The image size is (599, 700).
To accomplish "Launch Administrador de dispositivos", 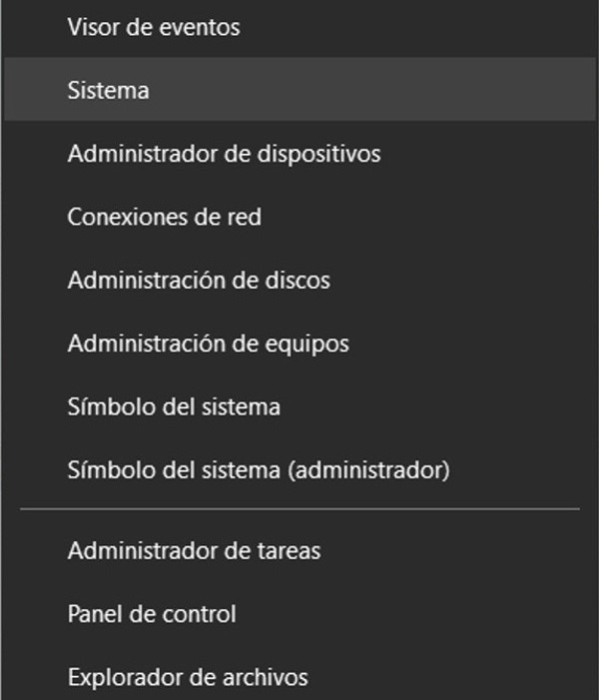I will pyautogui.click(x=224, y=154).
